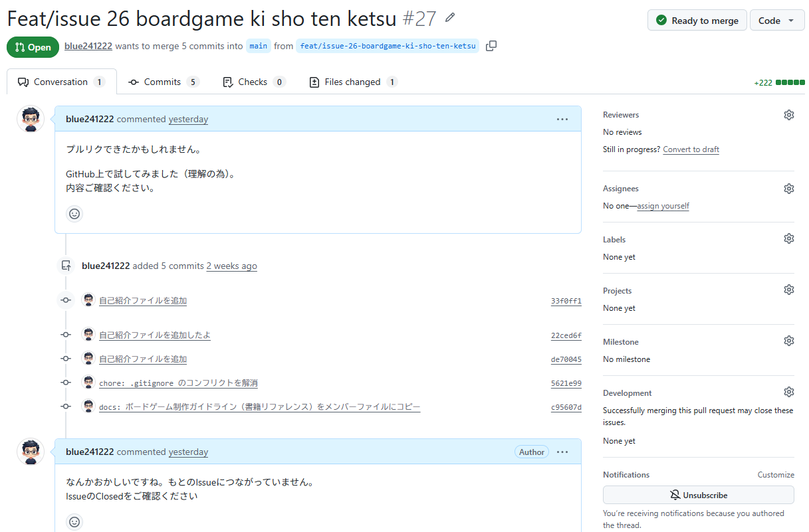Open the Development gear settings
The width and height of the screenshot is (809, 532).
(x=788, y=392)
